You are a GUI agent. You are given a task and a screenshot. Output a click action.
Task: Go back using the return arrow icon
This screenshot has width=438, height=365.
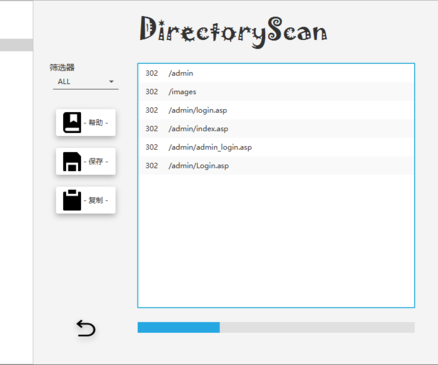click(x=86, y=328)
